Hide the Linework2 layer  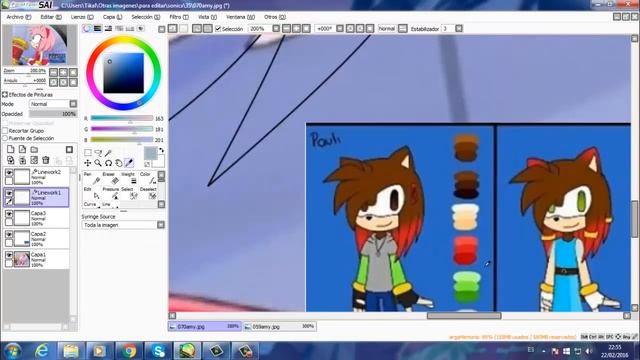pos(9,173)
